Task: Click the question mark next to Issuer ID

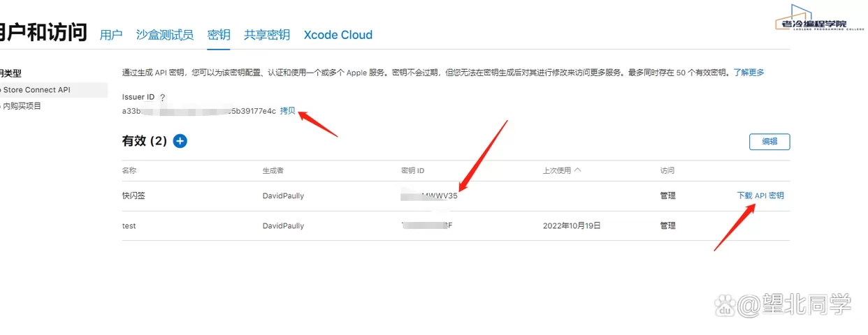Action: [x=163, y=98]
